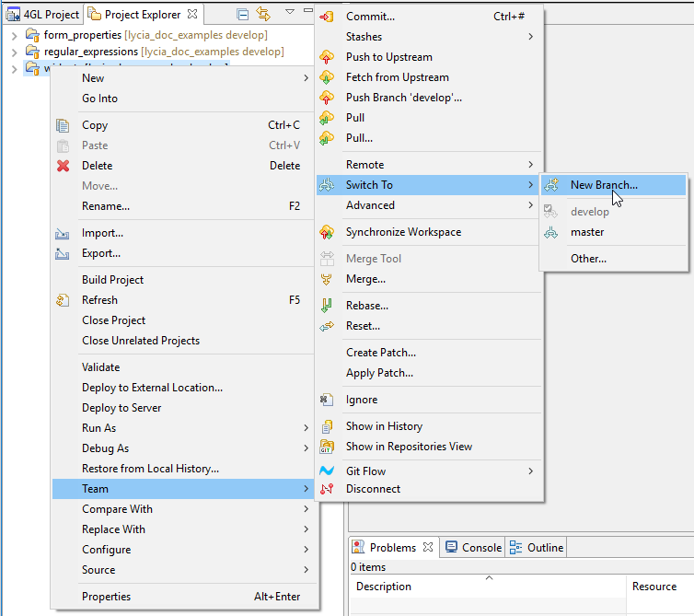Screen dimensions: 694x616
Task: Select the checked develop branch entry
Action: (589, 212)
